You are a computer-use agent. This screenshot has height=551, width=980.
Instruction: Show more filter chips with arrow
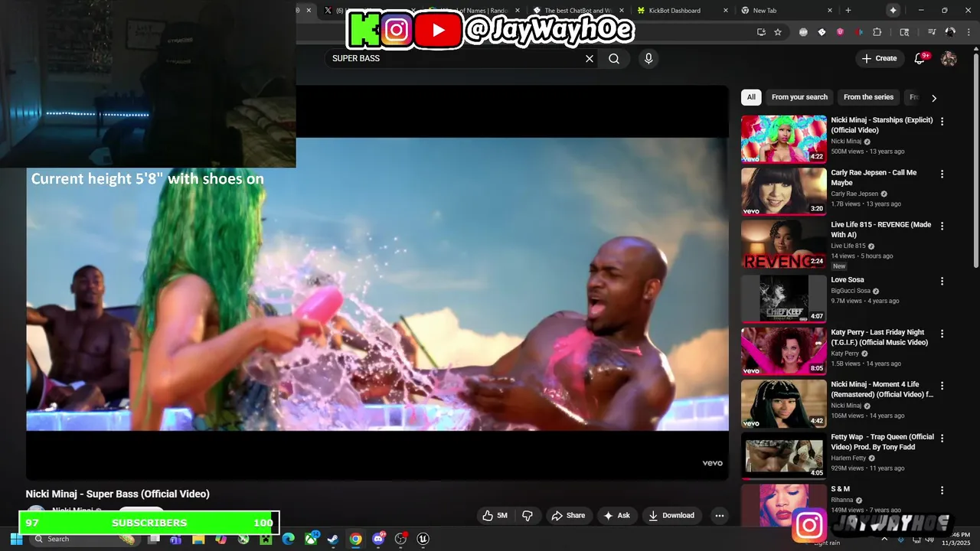(933, 98)
